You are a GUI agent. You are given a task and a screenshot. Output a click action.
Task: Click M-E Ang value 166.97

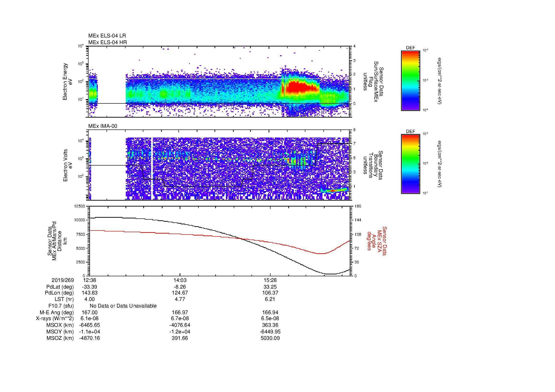(x=180, y=313)
